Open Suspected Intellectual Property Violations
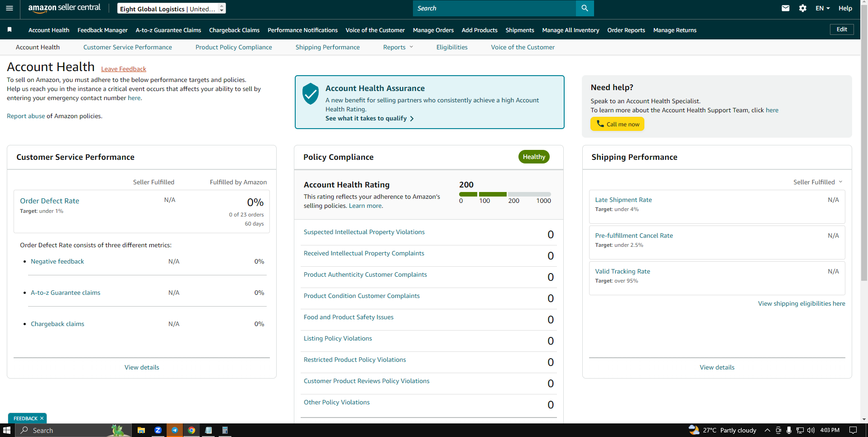Viewport: 868px width, 437px height. 364,232
